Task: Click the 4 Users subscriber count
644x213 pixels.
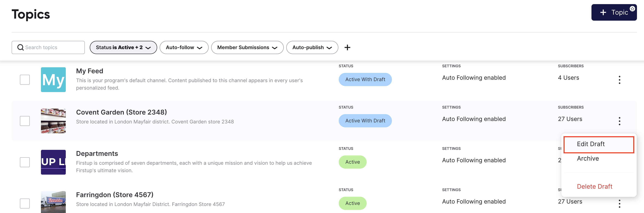Action: (569, 78)
